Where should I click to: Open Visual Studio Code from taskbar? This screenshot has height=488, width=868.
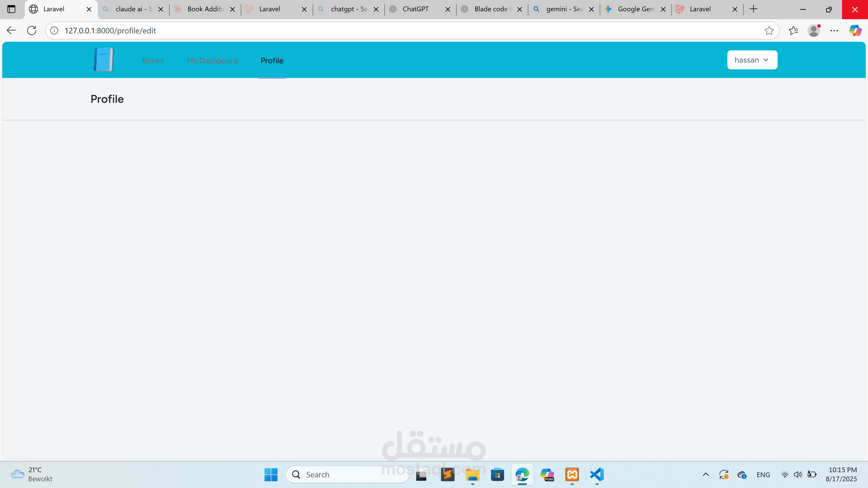point(597,474)
